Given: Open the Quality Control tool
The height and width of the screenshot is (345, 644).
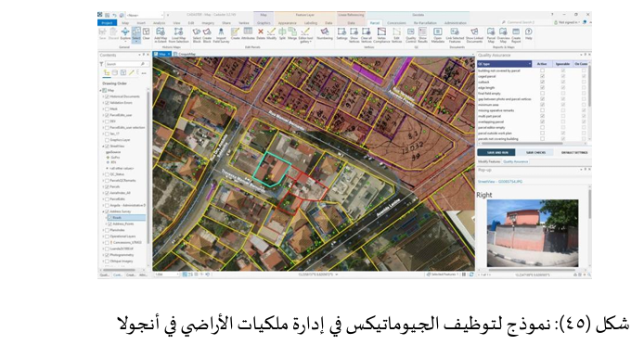Looking at the screenshot, I should pos(411,35).
